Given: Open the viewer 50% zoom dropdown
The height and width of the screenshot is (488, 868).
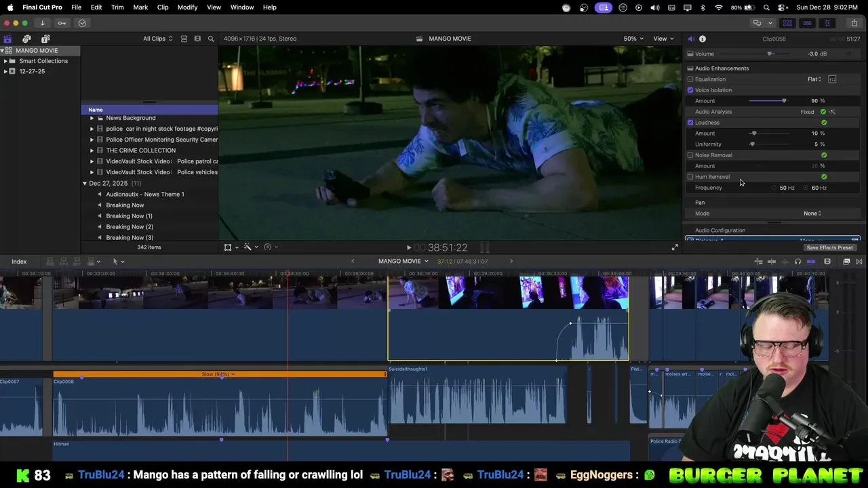Looking at the screenshot, I should pos(633,39).
